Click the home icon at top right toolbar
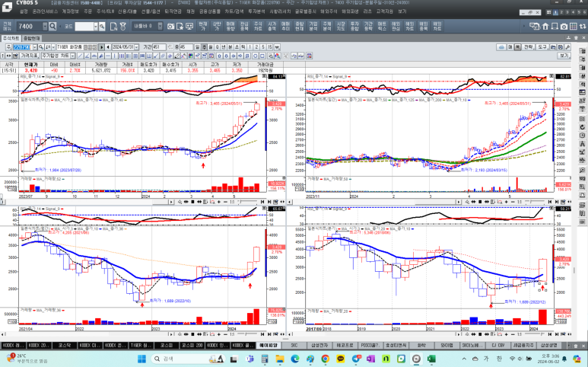The width and height of the screenshot is (588, 367). (545, 26)
